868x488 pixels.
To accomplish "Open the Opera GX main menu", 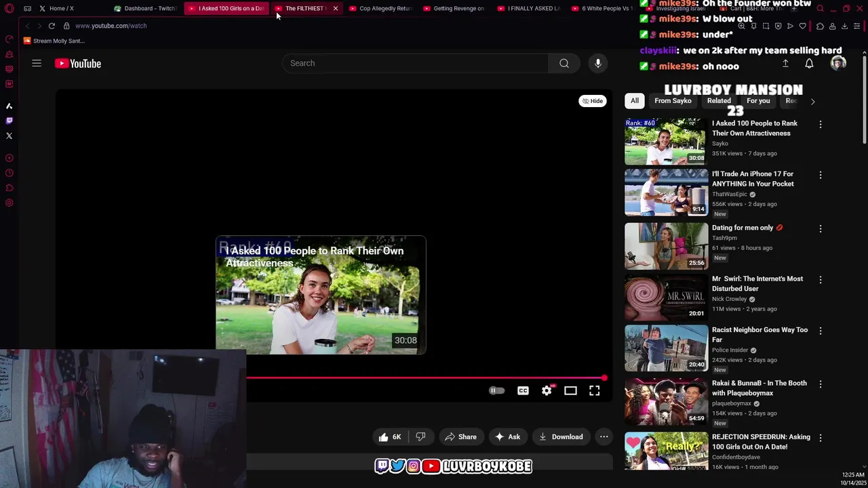I will pos(9,8).
